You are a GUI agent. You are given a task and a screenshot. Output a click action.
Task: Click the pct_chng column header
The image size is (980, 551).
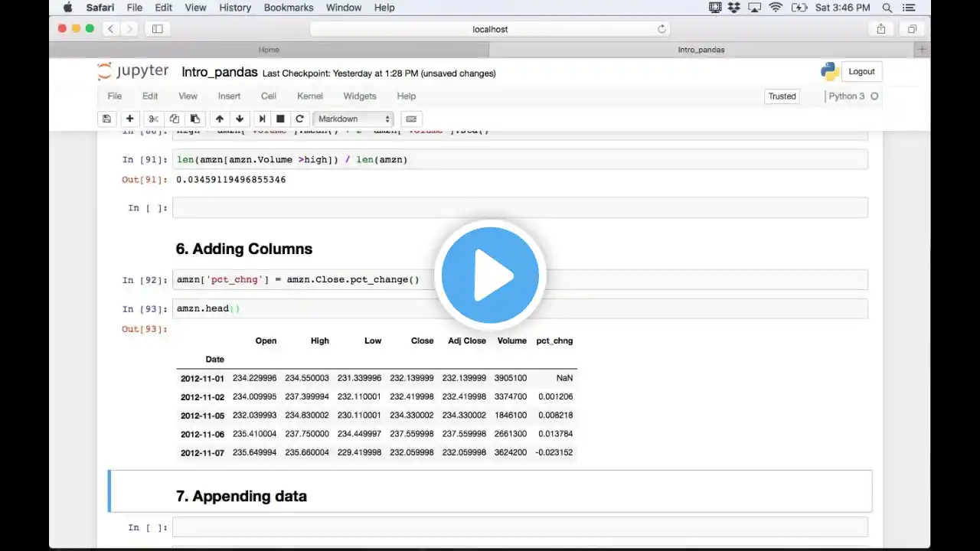pyautogui.click(x=554, y=341)
